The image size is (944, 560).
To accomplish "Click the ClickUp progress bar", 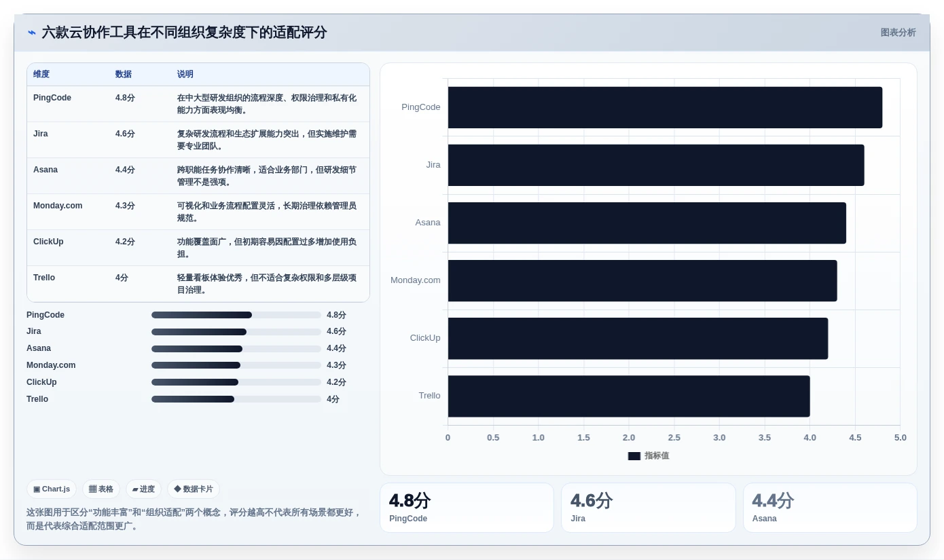I will (236, 382).
